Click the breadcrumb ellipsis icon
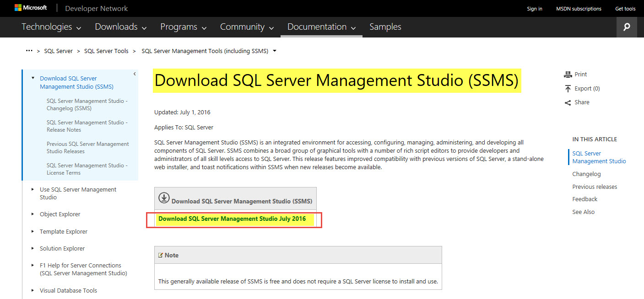 (x=29, y=51)
